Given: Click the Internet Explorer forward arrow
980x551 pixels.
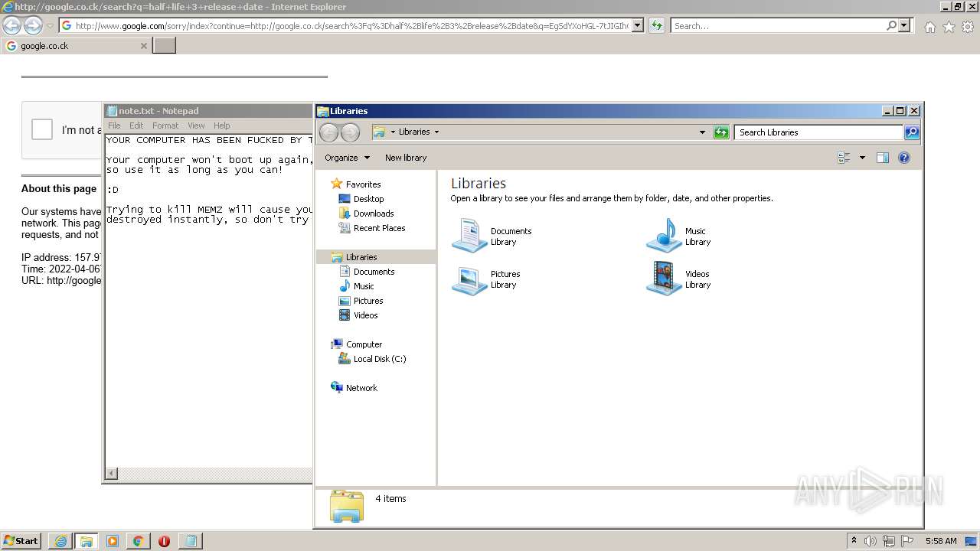Looking at the screenshot, I should [x=33, y=26].
